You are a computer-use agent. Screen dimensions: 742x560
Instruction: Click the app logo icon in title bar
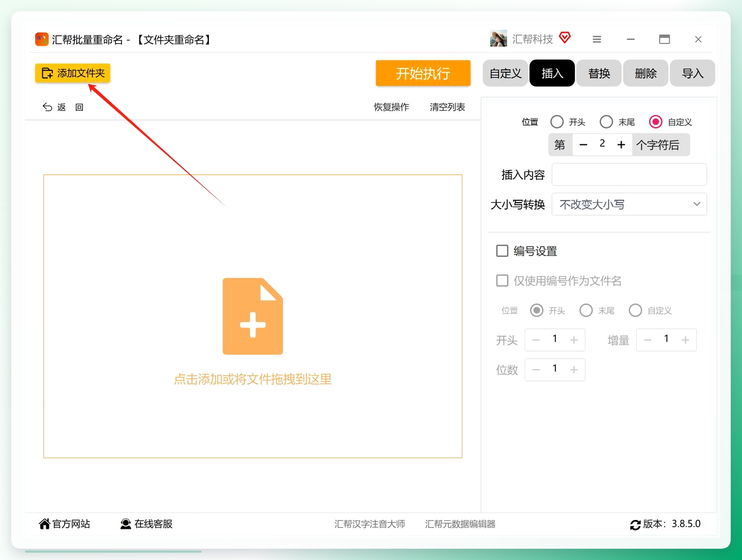[x=42, y=39]
